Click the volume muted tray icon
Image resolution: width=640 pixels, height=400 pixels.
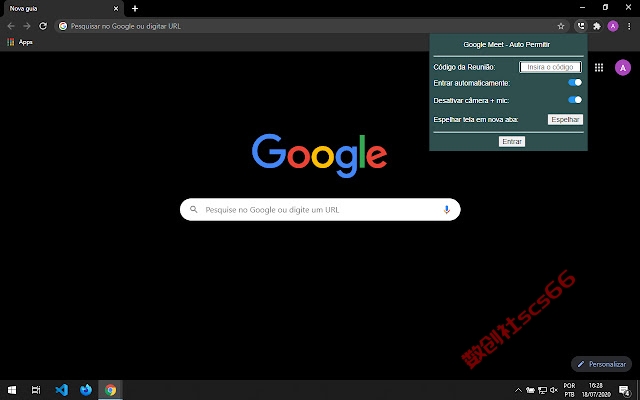[554, 390]
